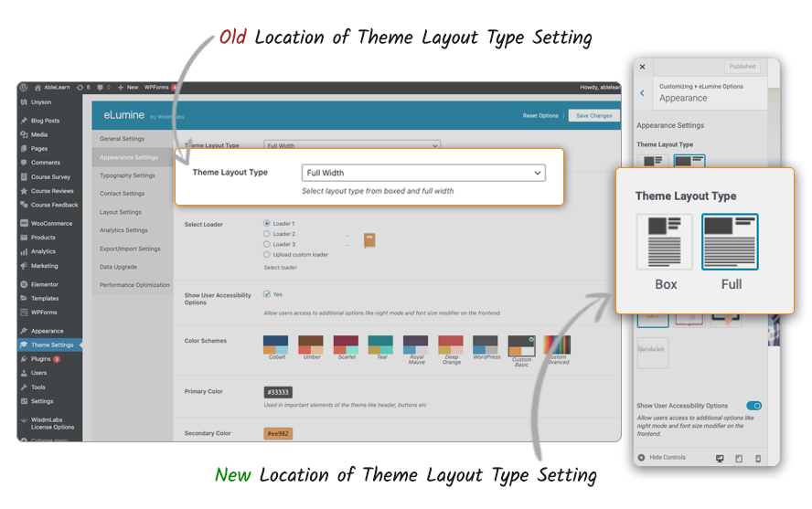Click the Elementor sidebar icon
Image resolution: width=812 pixels, height=509 pixels.
pos(24,284)
